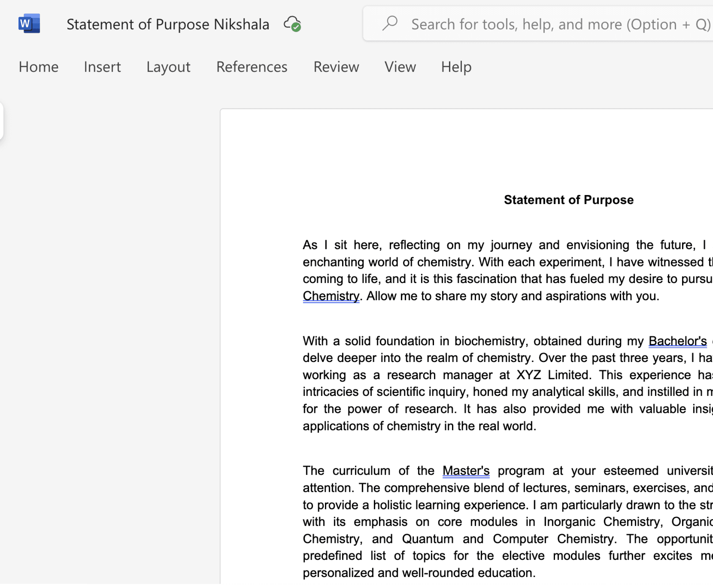The width and height of the screenshot is (713, 588).
Task: Click the underlined word Master's
Action: (x=466, y=471)
